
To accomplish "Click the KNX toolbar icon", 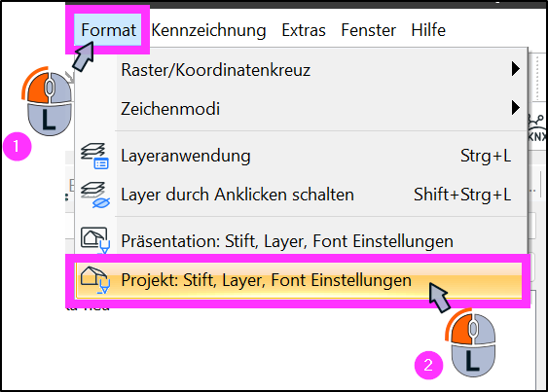I will point(537,128).
